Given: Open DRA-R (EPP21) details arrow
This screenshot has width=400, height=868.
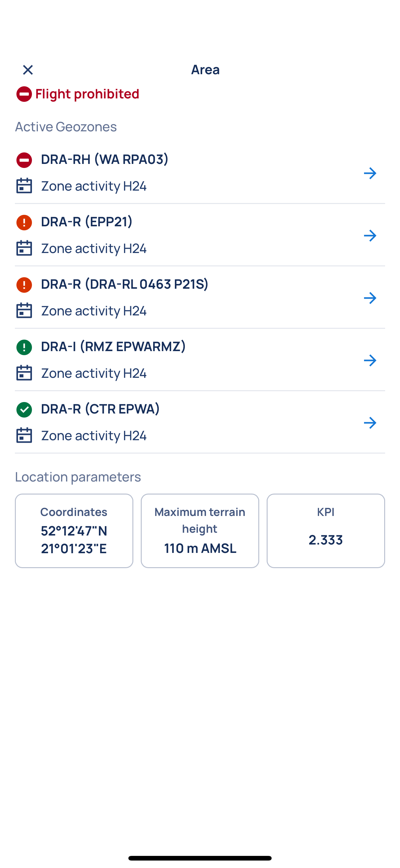Looking at the screenshot, I should click(370, 236).
